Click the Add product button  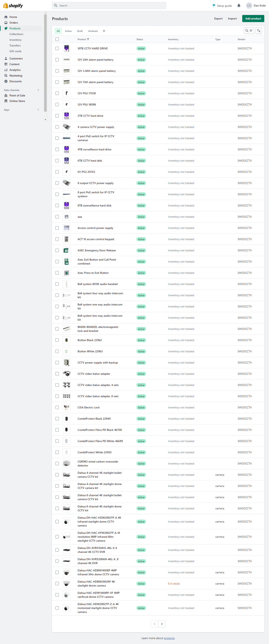tap(253, 19)
